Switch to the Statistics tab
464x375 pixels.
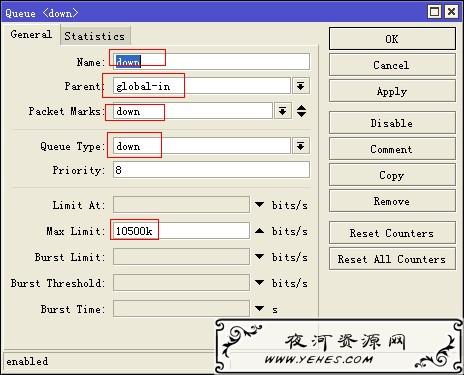tap(95, 36)
